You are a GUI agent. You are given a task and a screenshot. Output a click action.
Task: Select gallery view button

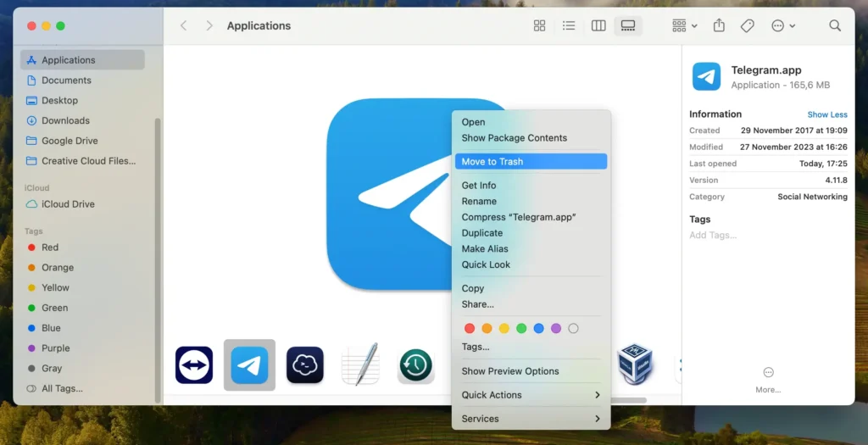[x=628, y=25]
